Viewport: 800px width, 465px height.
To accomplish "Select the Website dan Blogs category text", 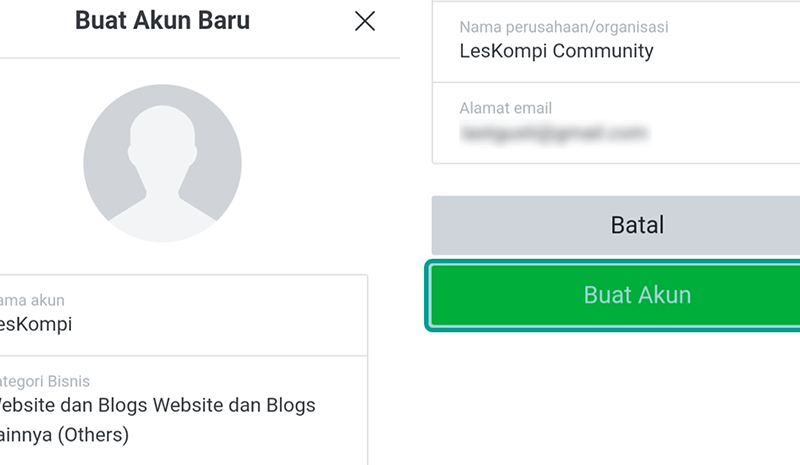I will click(156, 405).
